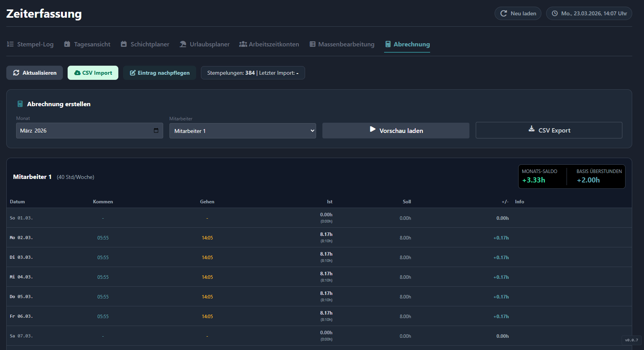Click the reload icon in Neu laden
Screen dimensions: 644x350
pyautogui.click(x=503, y=13)
